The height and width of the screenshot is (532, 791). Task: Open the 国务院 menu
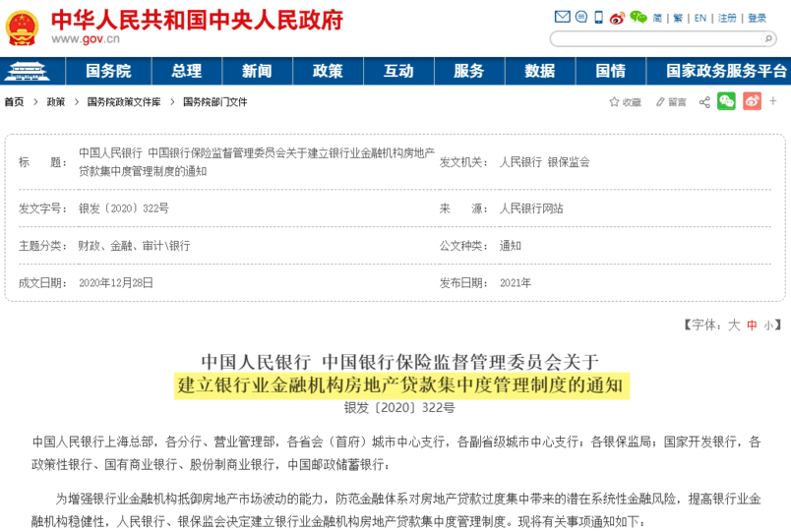pos(108,71)
